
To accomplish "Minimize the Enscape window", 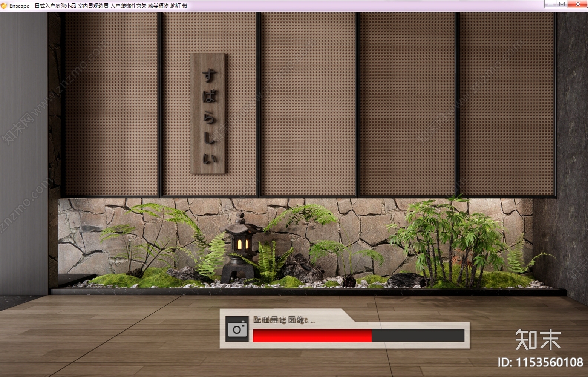I will [x=550, y=4].
